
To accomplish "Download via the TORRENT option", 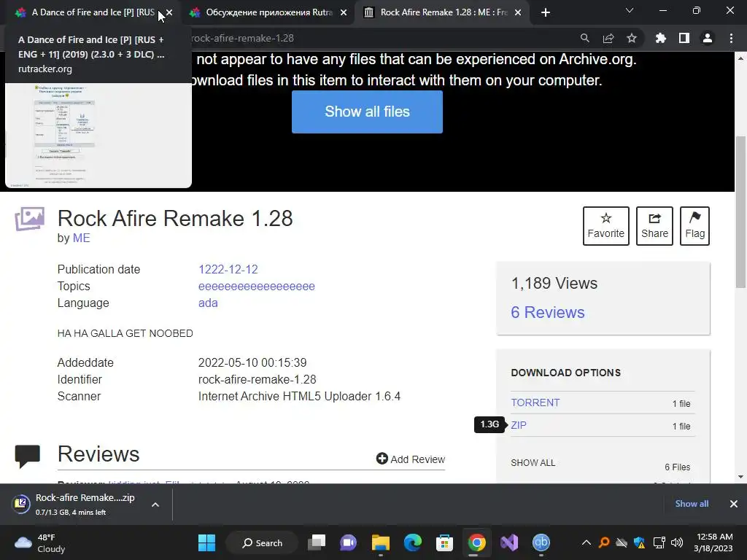I will 535,402.
